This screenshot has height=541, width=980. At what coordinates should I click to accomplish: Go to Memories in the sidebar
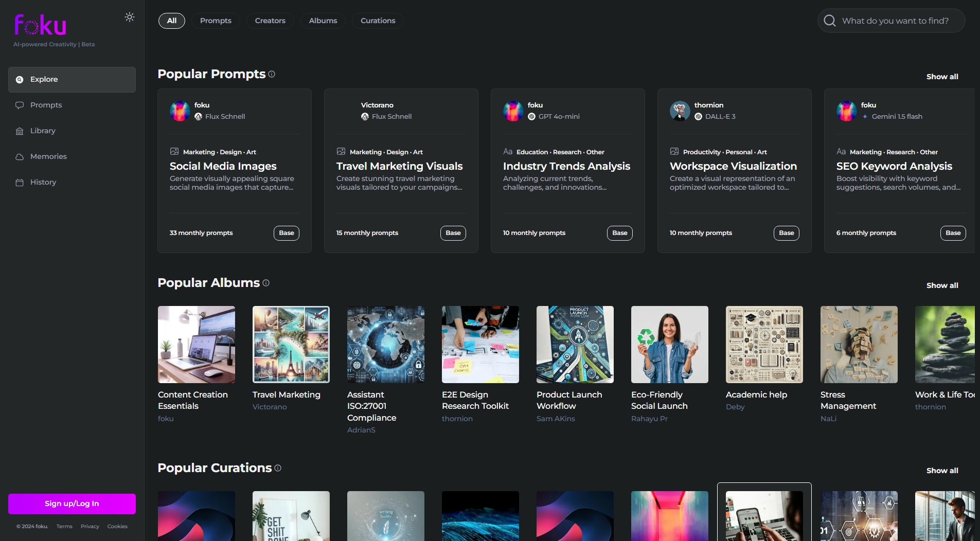point(48,156)
